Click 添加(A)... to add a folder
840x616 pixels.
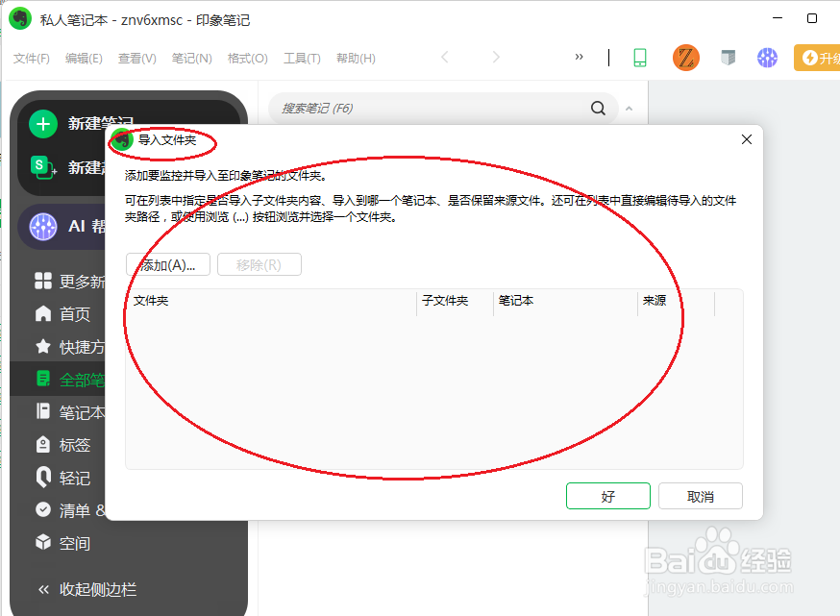point(167,264)
